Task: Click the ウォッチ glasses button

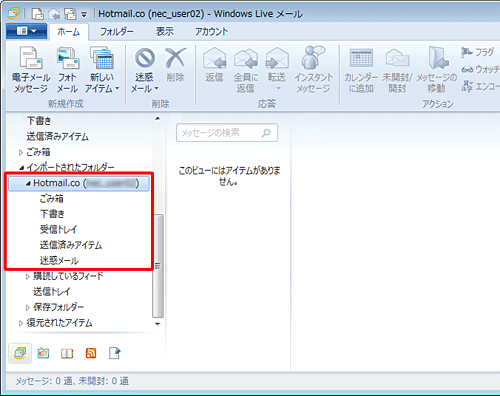Action: click(480, 69)
